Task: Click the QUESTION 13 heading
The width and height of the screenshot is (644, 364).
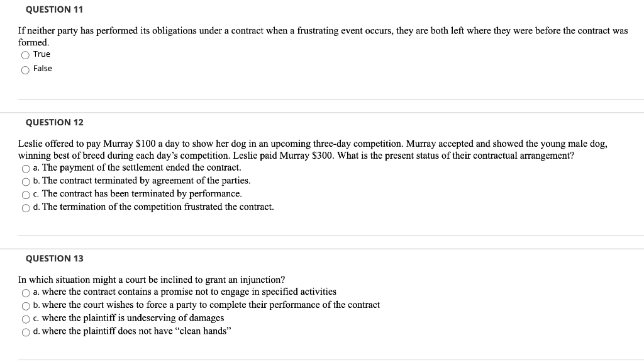Action: [x=55, y=258]
